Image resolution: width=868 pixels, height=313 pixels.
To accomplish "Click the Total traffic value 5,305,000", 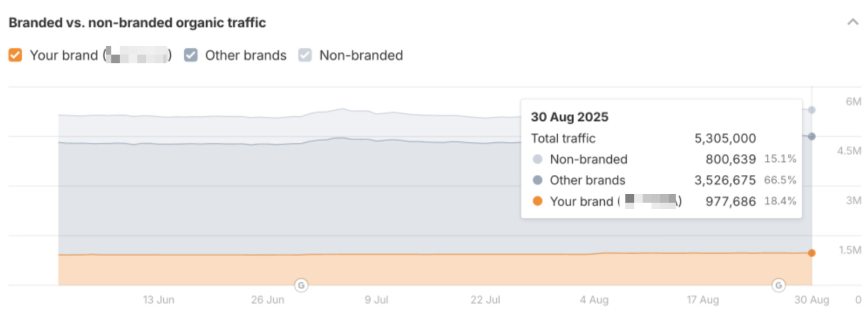I will [725, 139].
